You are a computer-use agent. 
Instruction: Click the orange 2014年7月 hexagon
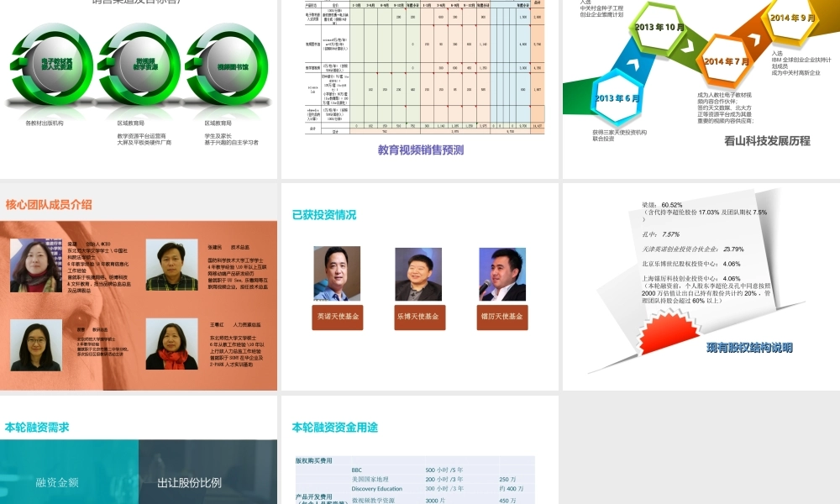[x=724, y=60]
